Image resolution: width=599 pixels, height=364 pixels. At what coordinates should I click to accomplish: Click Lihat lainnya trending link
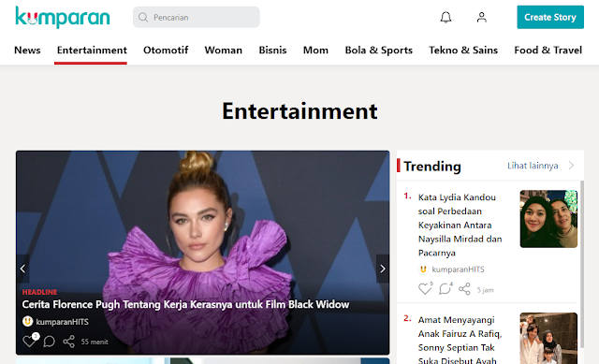533,166
